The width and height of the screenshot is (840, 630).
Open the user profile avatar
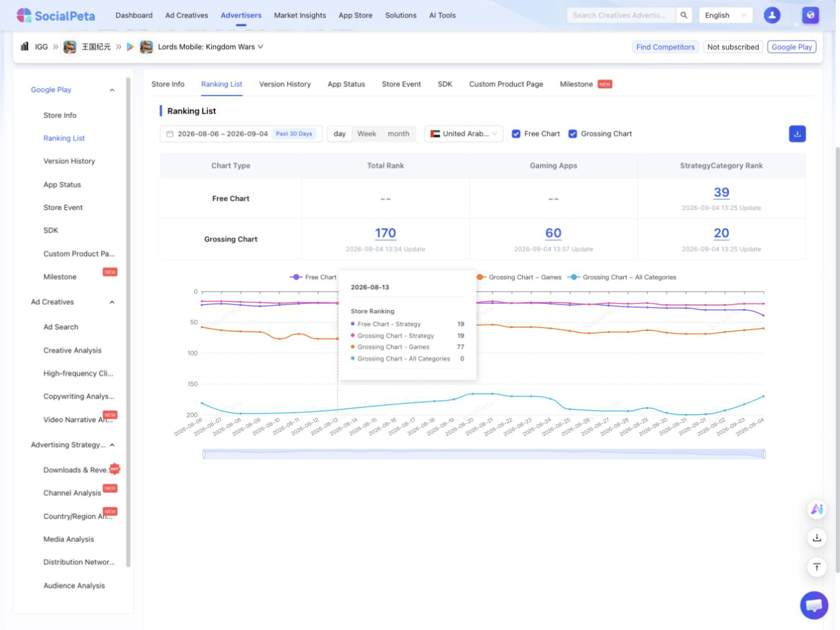772,15
